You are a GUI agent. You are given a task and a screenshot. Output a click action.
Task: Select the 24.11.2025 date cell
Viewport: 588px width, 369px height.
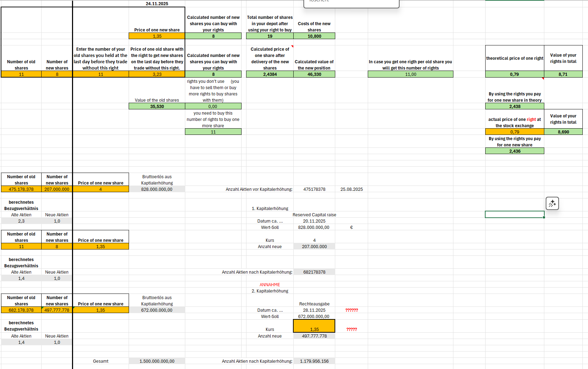pyautogui.click(x=157, y=4)
